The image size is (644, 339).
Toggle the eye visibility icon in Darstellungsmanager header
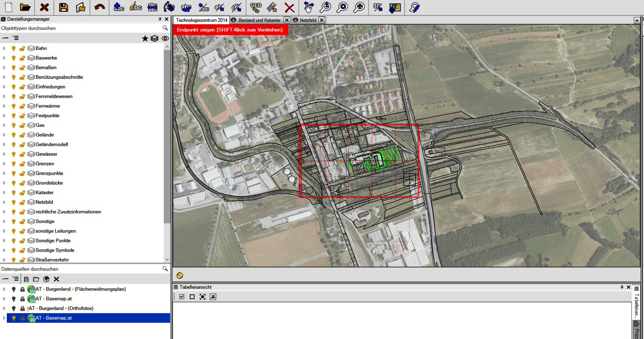[165, 38]
